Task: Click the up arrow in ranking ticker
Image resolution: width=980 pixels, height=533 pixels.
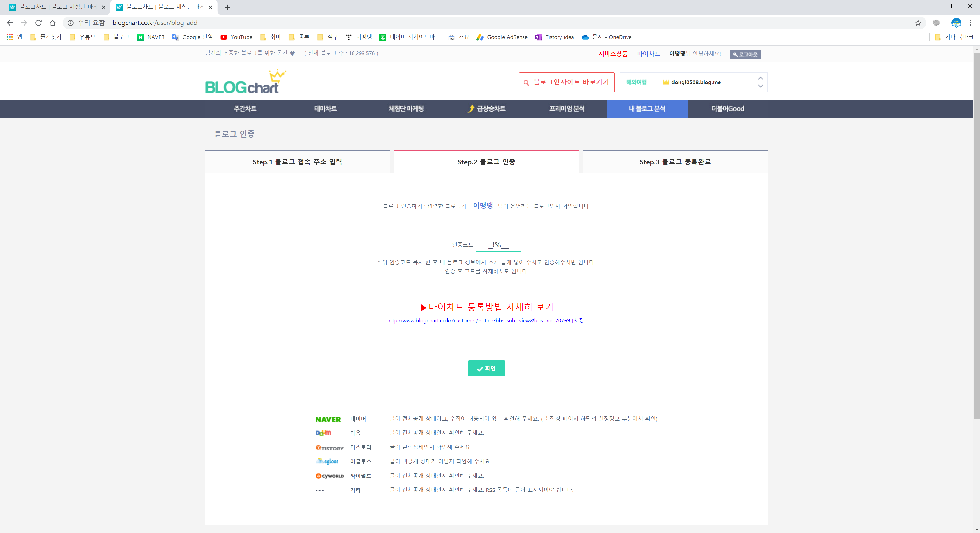Action: tap(760, 78)
